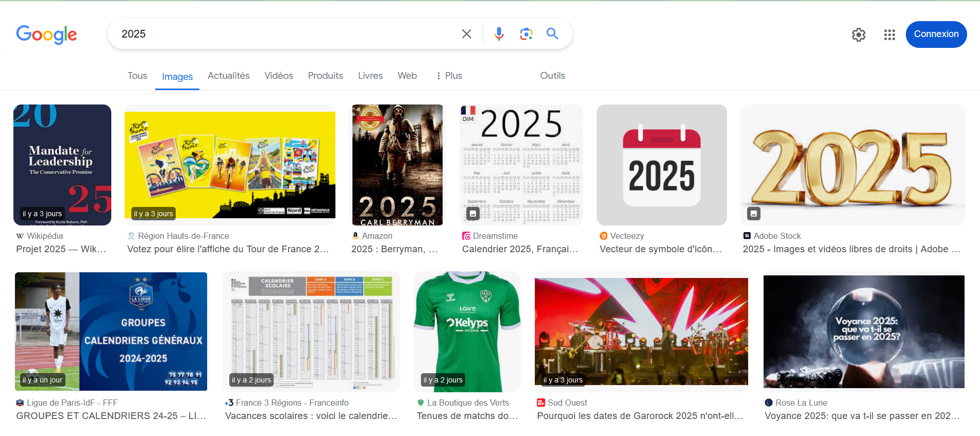Select the Images tab
Image resolution: width=980 pixels, height=436 pixels.
[177, 77]
